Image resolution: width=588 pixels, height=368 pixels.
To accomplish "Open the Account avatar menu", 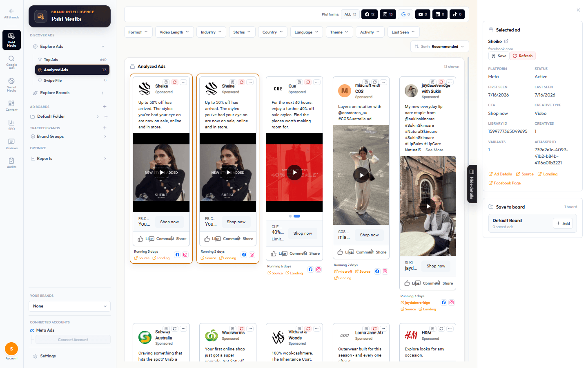I will pos(11,349).
